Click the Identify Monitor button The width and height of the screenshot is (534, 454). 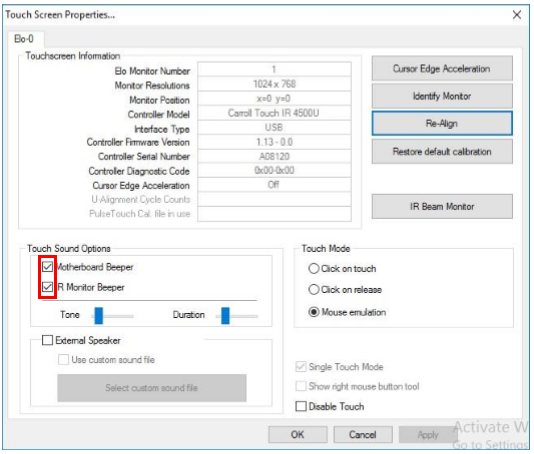pos(442,96)
